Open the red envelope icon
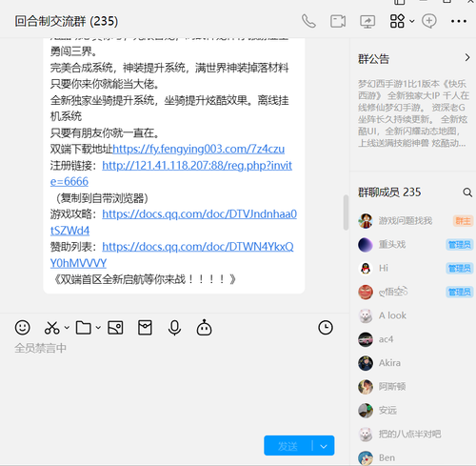The width and height of the screenshot is (476, 466). pyautogui.click(x=145, y=328)
